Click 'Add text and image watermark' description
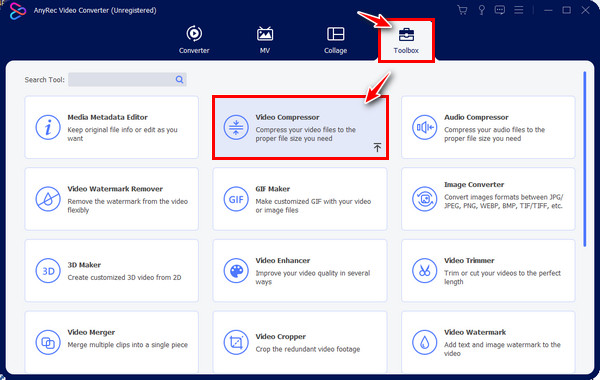 point(502,349)
